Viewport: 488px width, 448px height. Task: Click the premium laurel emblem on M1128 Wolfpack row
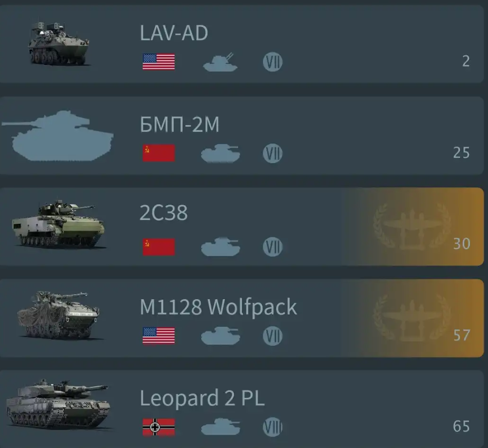coord(412,318)
